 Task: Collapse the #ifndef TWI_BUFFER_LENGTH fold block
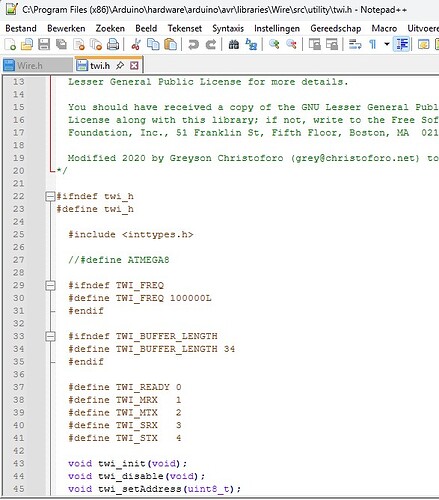pos(50,337)
